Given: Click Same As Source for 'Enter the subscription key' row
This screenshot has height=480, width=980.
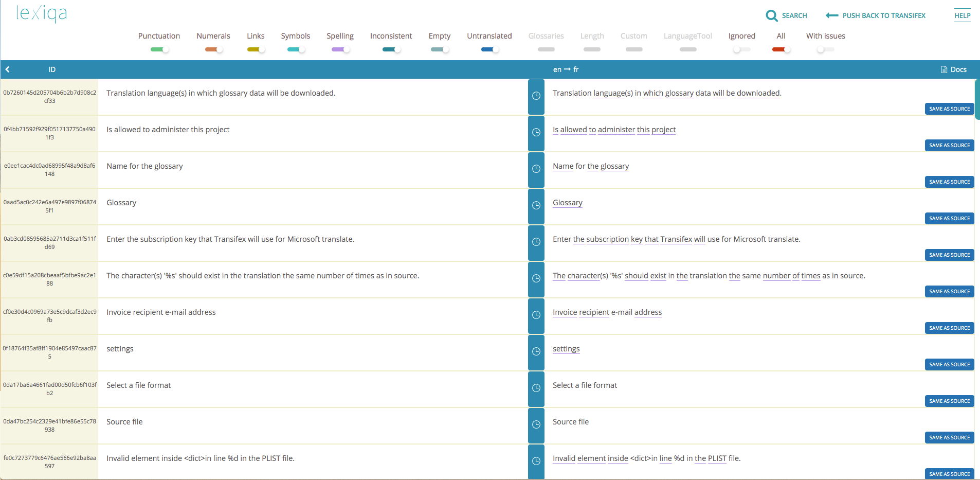Looking at the screenshot, I should tap(949, 255).
